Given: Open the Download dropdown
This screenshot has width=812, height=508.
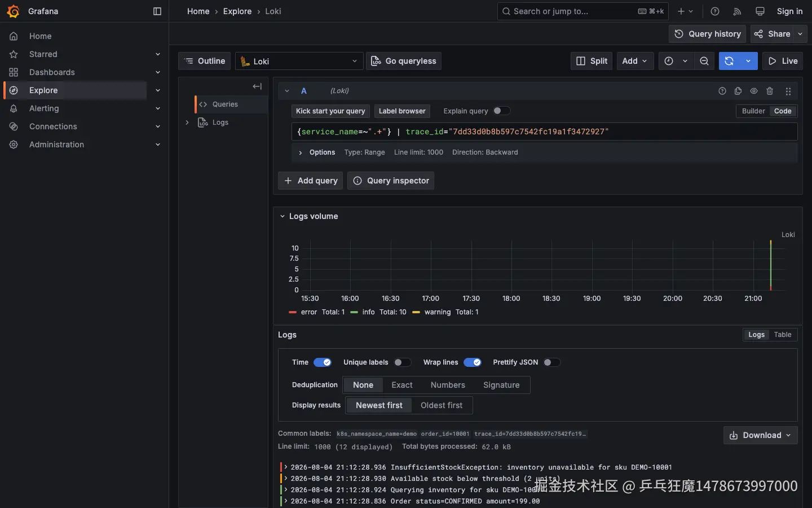Looking at the screenshot, I should (761, 435).
